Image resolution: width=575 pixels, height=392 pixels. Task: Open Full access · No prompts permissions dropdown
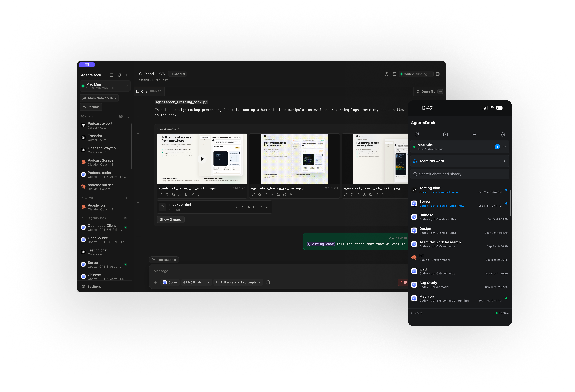[x=238, y=282]
